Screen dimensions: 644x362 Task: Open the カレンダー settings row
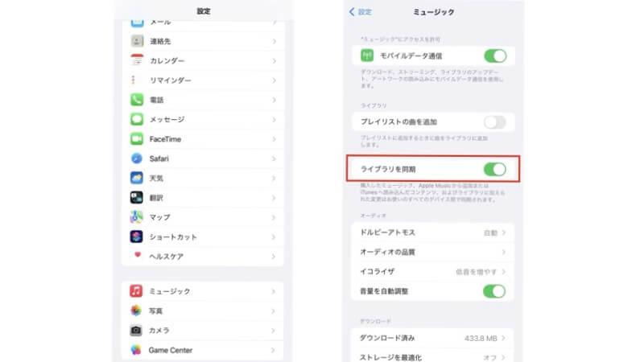pos(203,61)
